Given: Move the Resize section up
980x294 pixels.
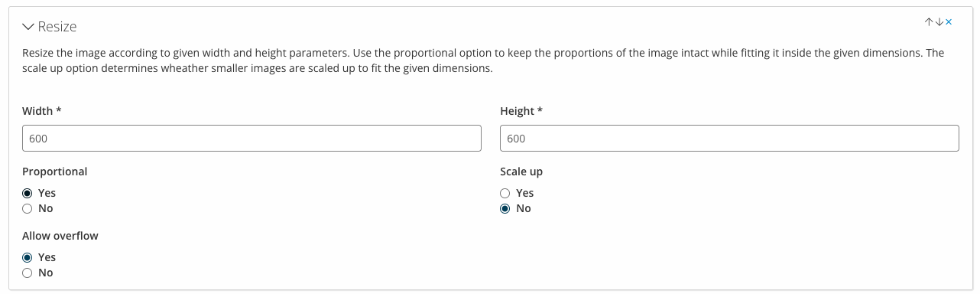Looking at the screenshot, I should point(929,22).
